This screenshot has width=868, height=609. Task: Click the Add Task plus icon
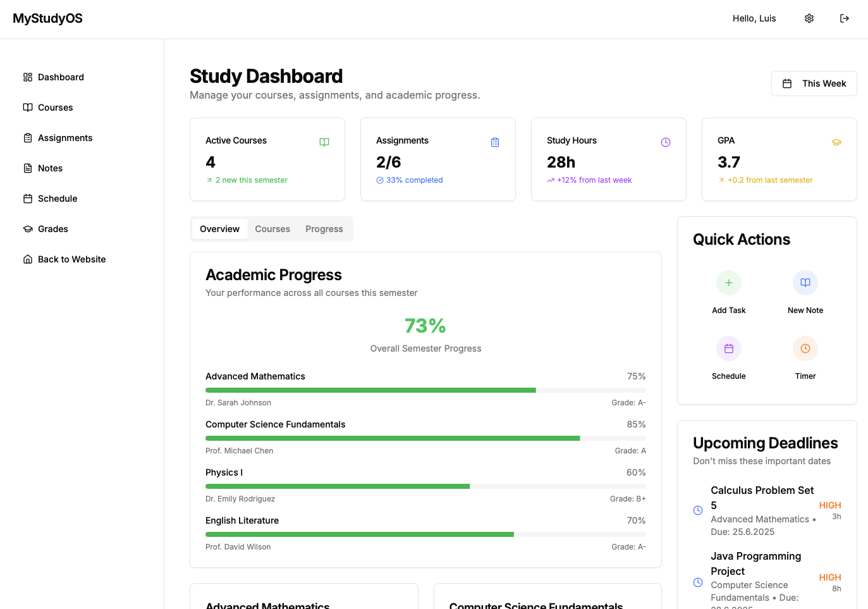[x=728, y=283]
